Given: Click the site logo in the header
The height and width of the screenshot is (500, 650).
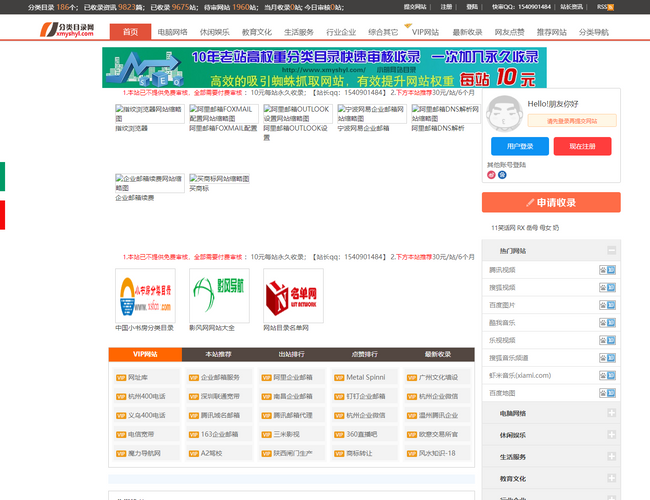Looking at the screenshot, I should (x=68, y=31).
